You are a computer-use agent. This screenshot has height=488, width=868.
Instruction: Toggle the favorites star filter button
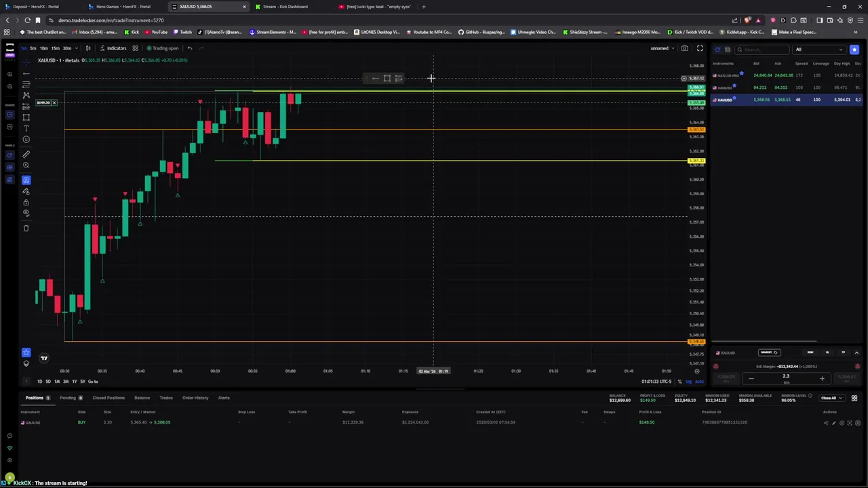point(854,49)
